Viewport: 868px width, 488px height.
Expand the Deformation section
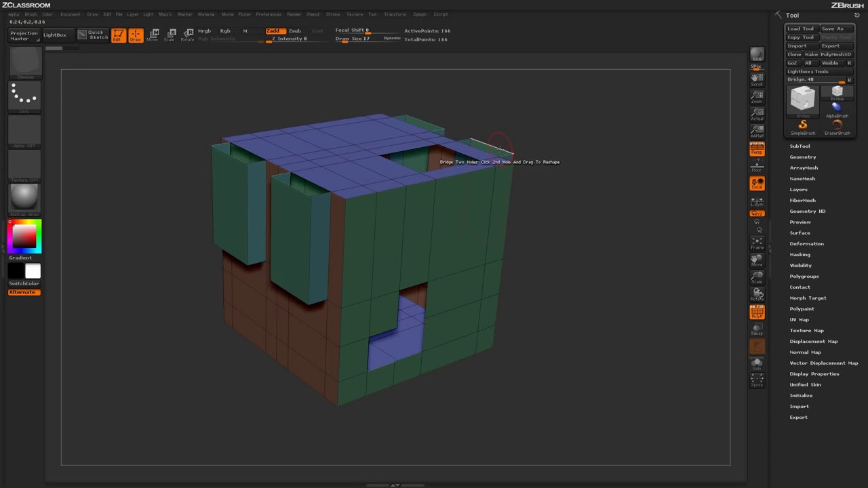click(807, 243)
